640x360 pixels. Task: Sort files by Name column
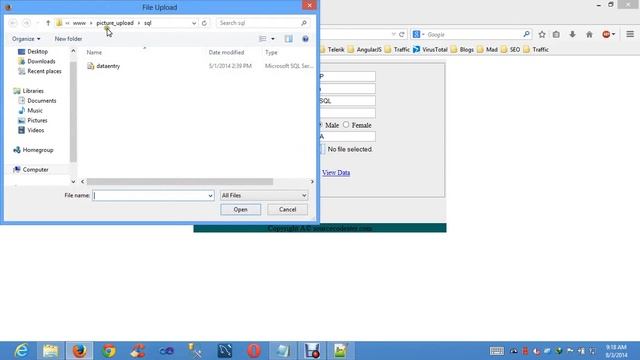tap(94, 52)
